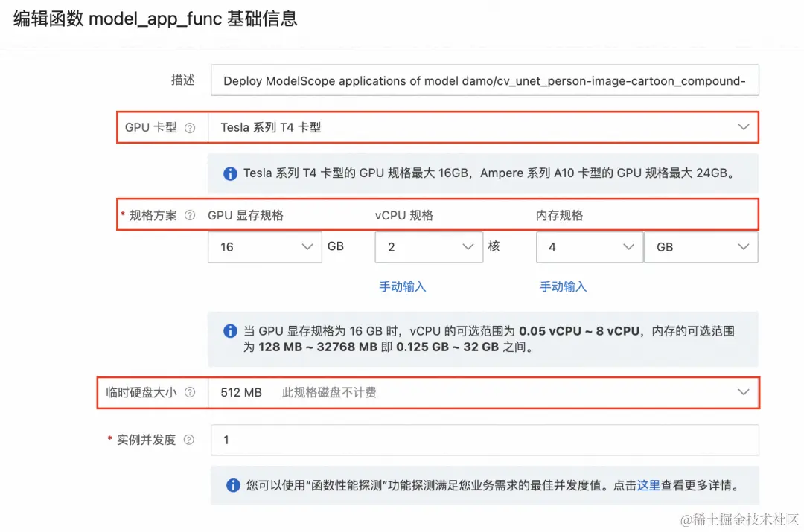The width and height of the screenshot is (804, 532).
Task: Open the GPU 卡型 Tesla T4 dropdown
Action: 483,128
